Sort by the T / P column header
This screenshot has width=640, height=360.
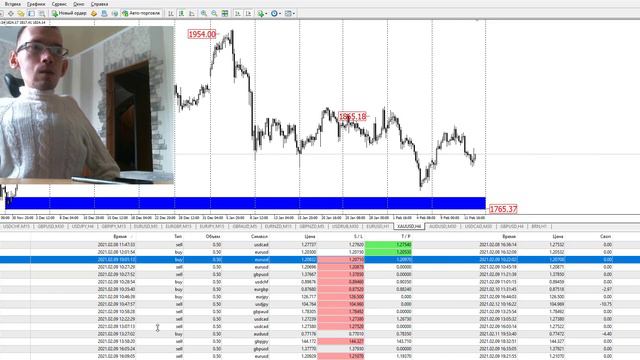coord(406,237)
